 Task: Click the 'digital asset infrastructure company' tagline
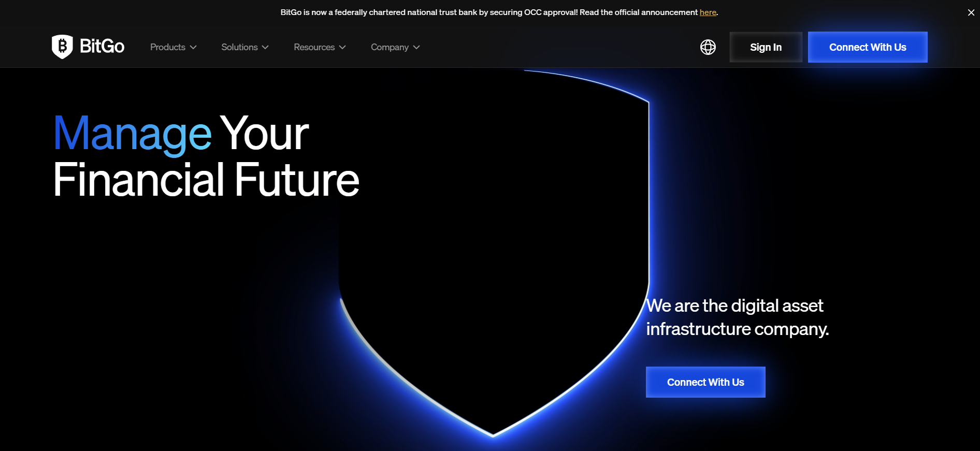click(737, 317)
